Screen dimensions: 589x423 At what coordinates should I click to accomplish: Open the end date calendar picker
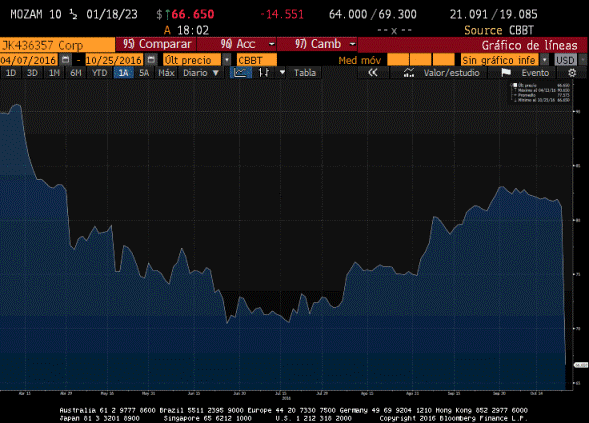[151, 60]
